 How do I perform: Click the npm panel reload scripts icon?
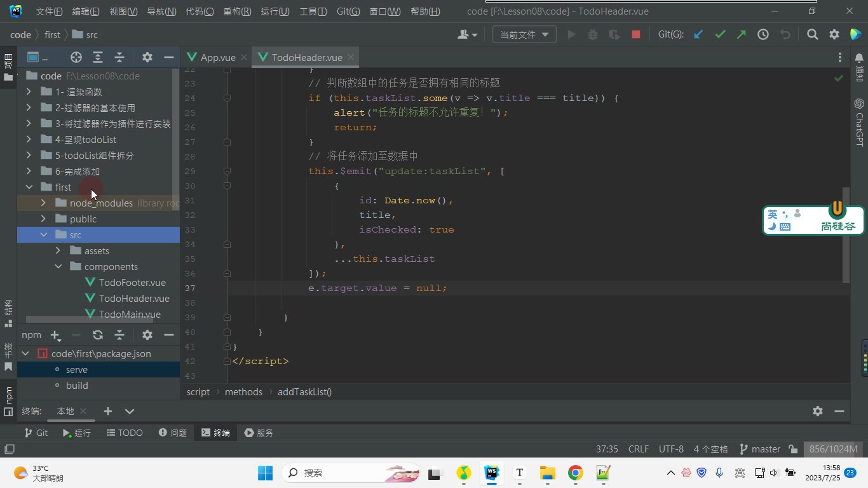(98, 335)
